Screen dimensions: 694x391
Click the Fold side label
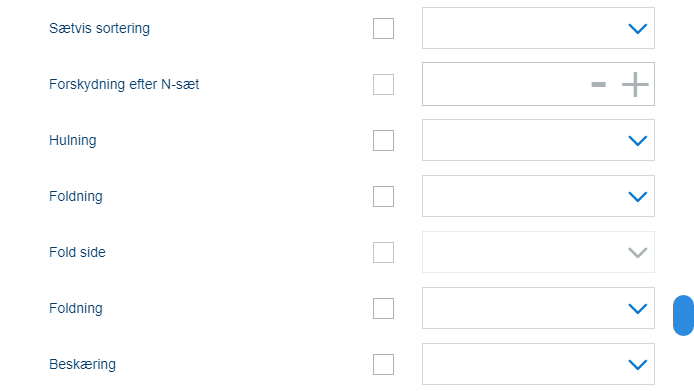pyautogui.click(x=77, y=252)
